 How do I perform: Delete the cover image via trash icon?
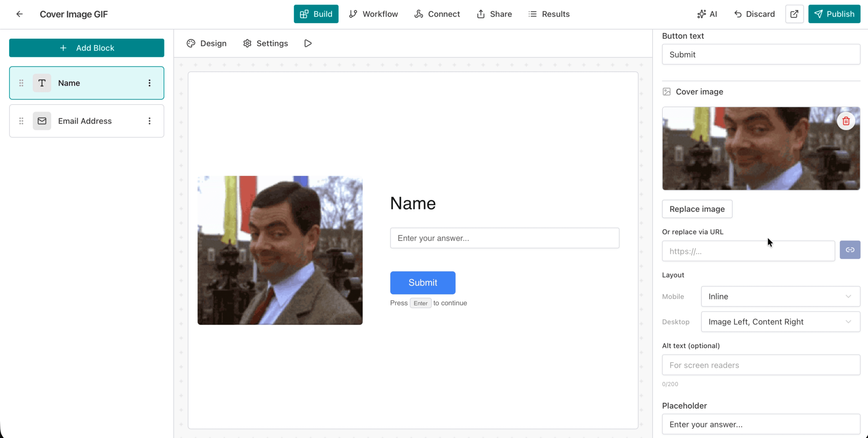[846, 121]
